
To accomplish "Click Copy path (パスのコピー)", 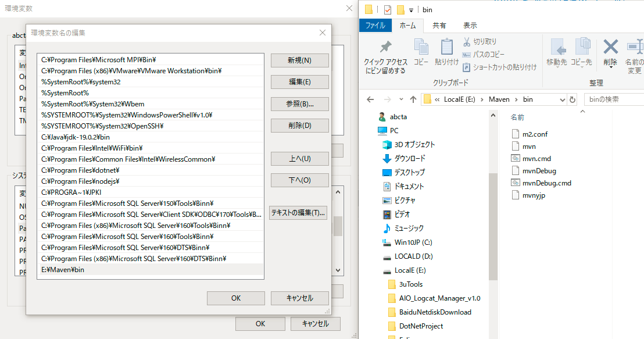I will [484, 54].
